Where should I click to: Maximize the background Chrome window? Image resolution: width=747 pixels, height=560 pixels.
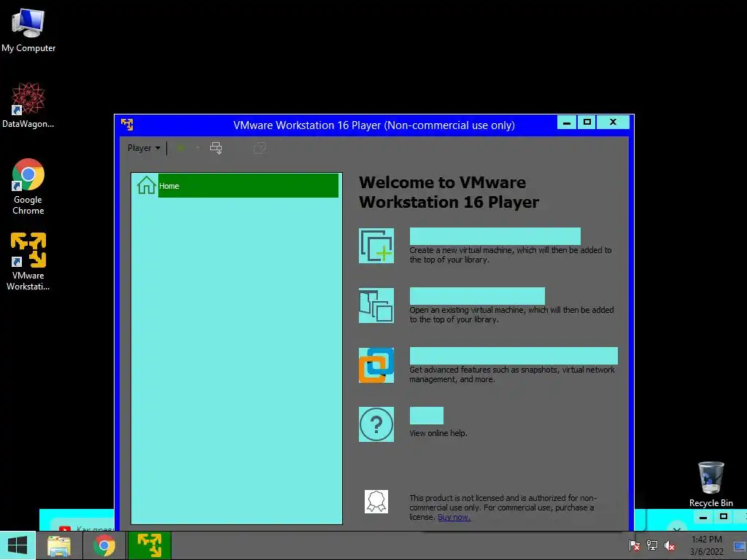pyautogui.click(x=723, y=517)
